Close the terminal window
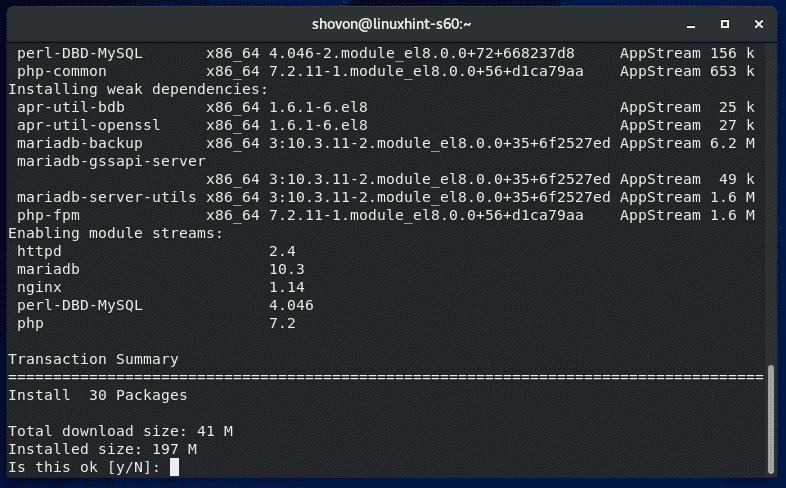The height and width of the screenshot is (488, 786). coord(759,22)
